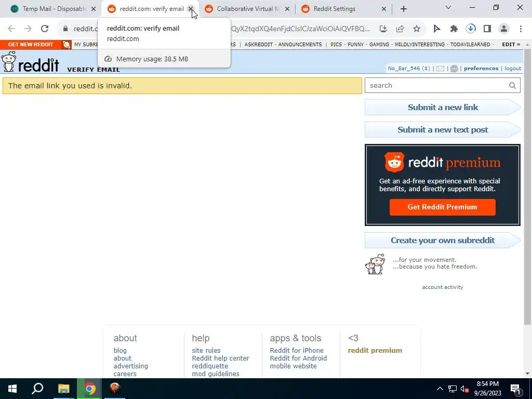Open the footer site rules link
Screen dimensions: 532x399
(x=206, y=351)
